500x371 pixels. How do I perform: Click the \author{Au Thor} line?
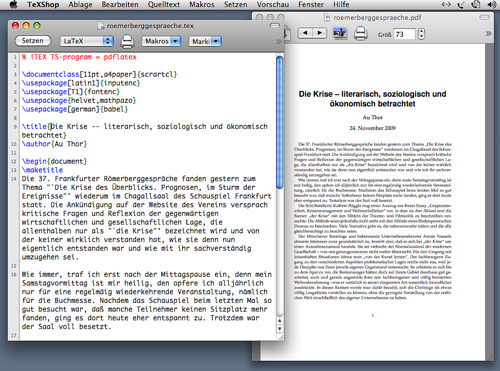pyautogui.click(x=54, y=144)
